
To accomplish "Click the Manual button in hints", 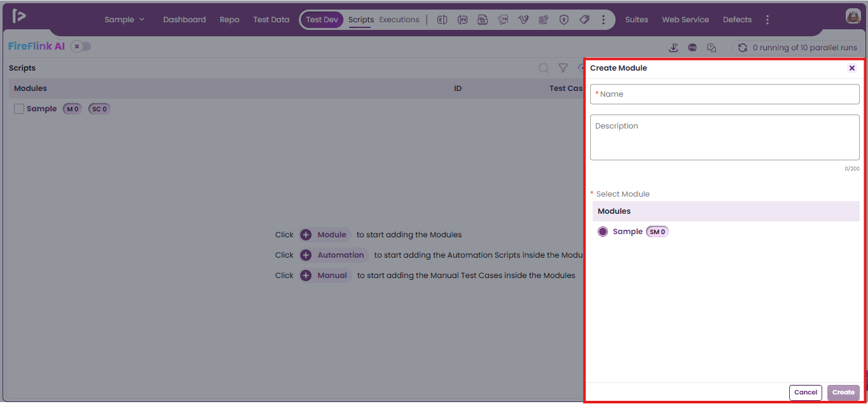I will (326, 275).
